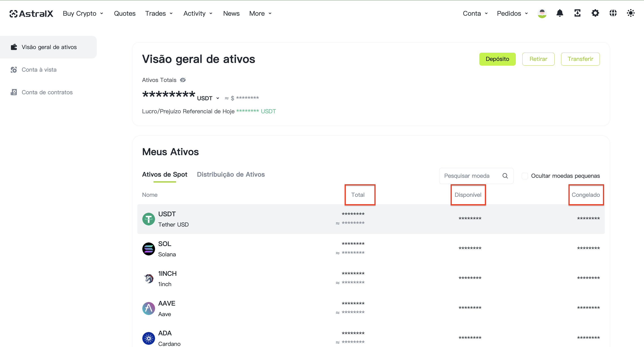Open Conta de contratos in sidebar

click(x=47, y=92)
